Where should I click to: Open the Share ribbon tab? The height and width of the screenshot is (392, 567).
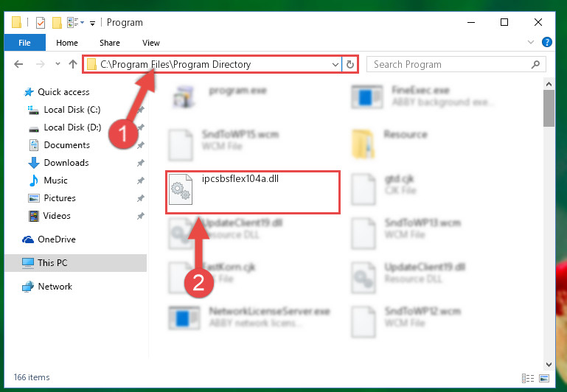(x=110, y=43)
